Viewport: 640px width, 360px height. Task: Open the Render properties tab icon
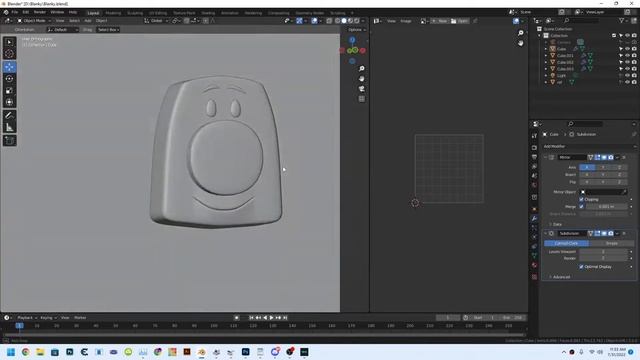click(x=534, y=148)
